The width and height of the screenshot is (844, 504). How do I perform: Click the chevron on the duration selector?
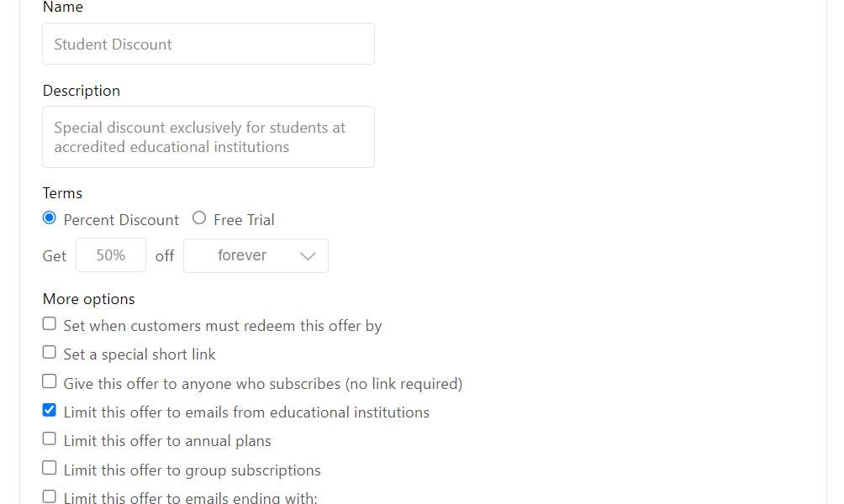309,255
